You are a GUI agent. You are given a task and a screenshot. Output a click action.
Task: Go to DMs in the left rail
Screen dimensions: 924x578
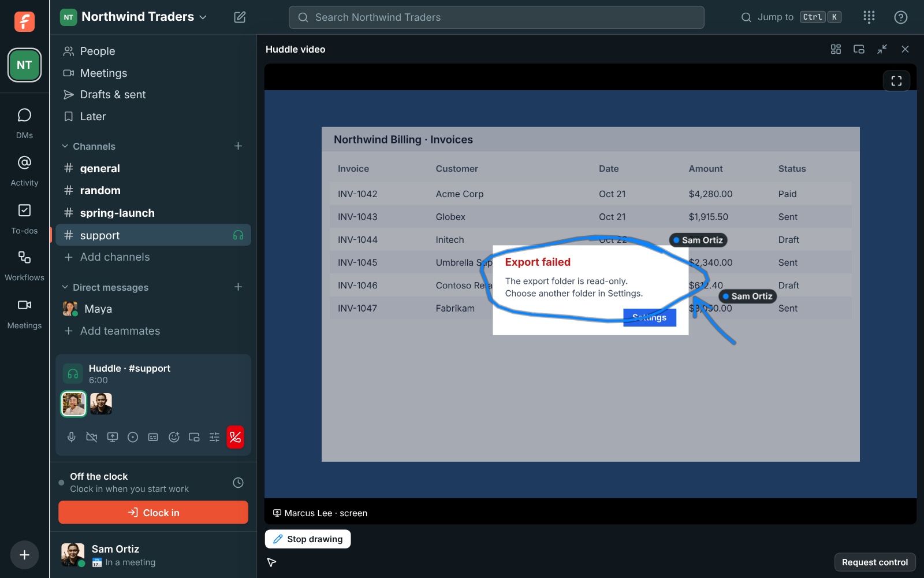pyautogui.click(x=24, y=123)
